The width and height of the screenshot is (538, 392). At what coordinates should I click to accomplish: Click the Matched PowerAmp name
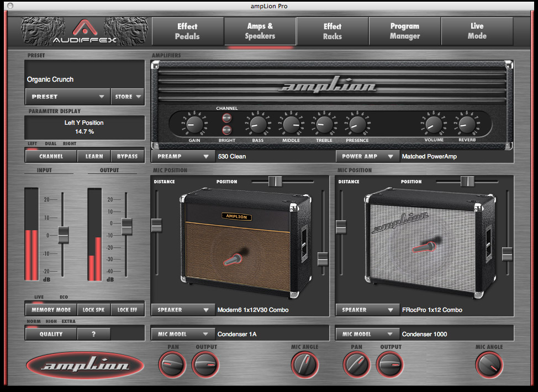429,156
